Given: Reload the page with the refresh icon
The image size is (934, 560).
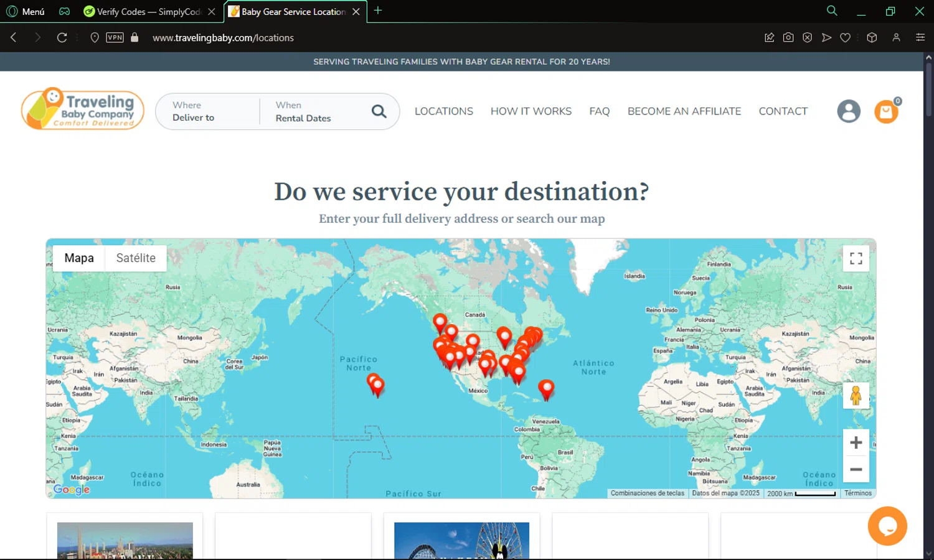Looking at the screenshot, I should click(x=62, y=37).
